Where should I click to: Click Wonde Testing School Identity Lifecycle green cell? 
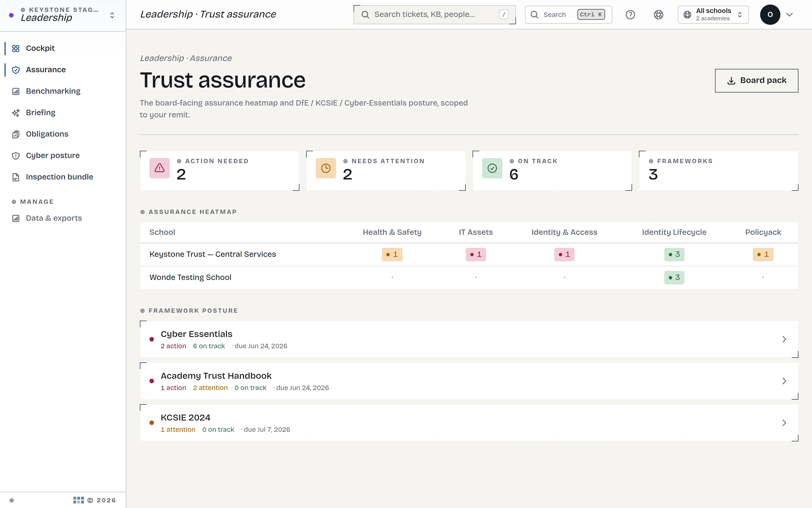[x=674, y=277]
